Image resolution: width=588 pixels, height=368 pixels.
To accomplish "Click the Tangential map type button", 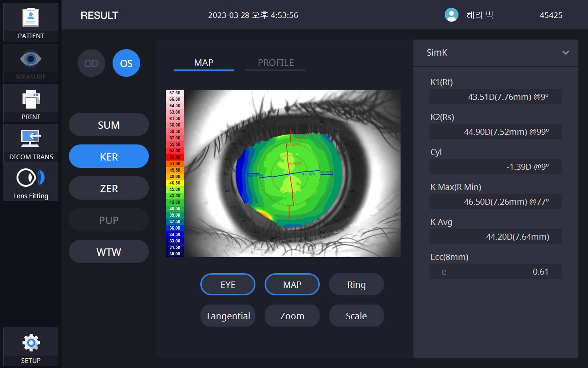I will tap(228, 316).
